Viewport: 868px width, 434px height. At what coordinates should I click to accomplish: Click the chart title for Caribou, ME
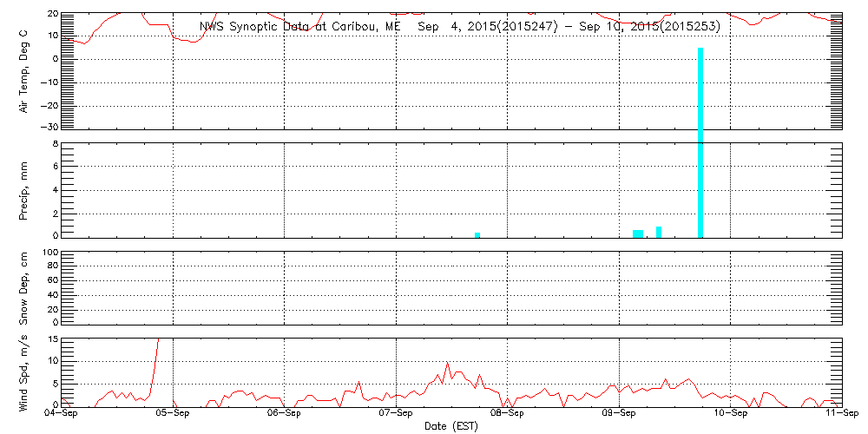click(459, 27)
